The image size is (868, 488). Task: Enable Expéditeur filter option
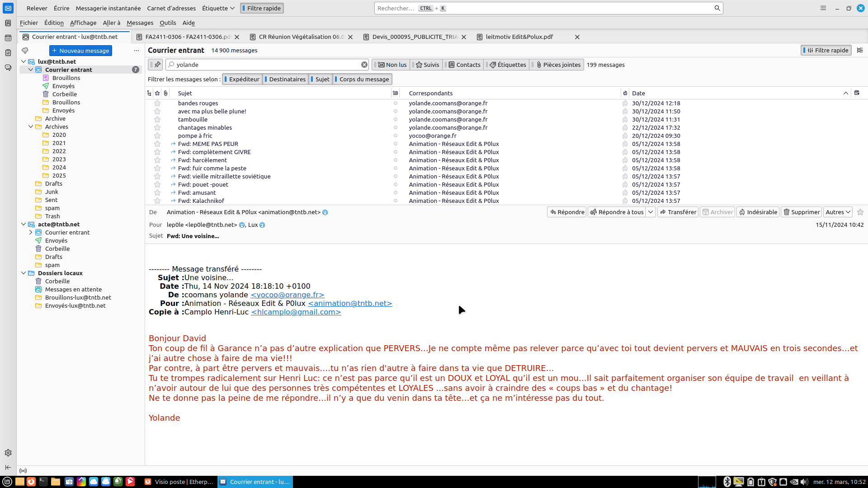click(x=242, y=79)
